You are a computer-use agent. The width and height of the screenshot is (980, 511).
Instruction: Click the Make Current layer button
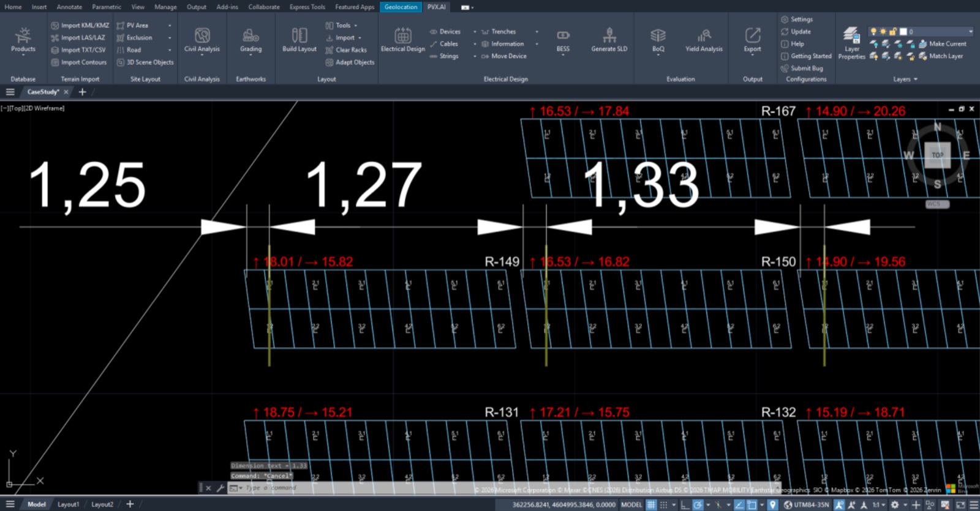click(942, 43)
